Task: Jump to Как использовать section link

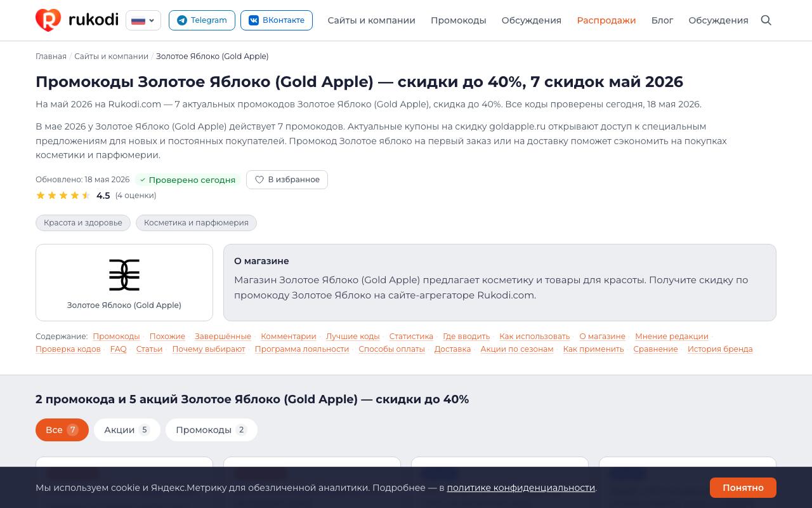Action: pyautogui.click(x=535, y=337)
